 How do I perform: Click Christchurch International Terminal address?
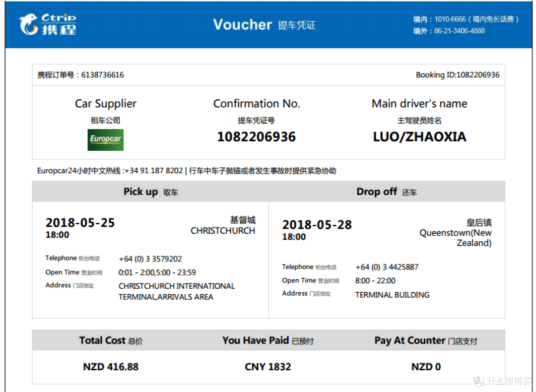click(177, 292)
